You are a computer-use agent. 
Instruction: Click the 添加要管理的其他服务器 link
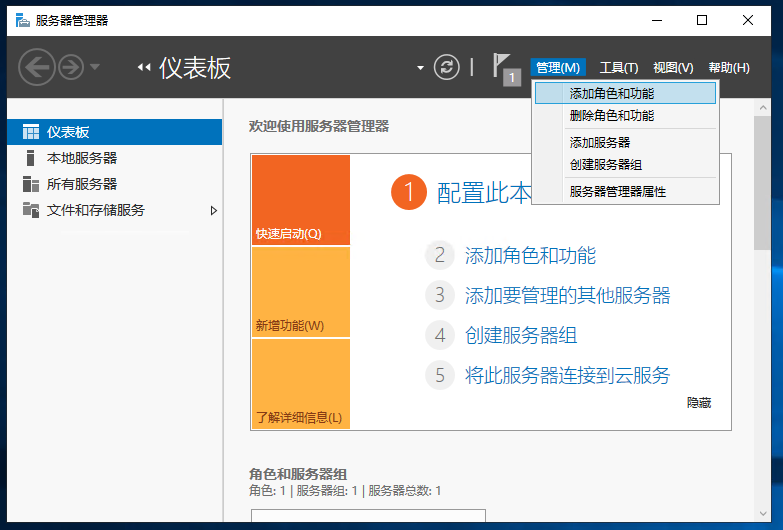tap(567, 295)
